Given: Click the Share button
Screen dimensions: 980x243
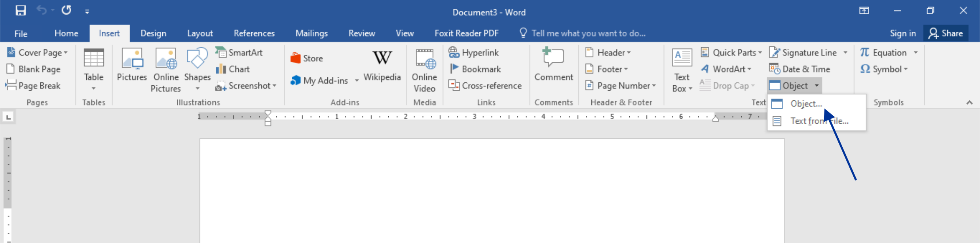Looking at the screenshot, I should click(x=946, y=33).
